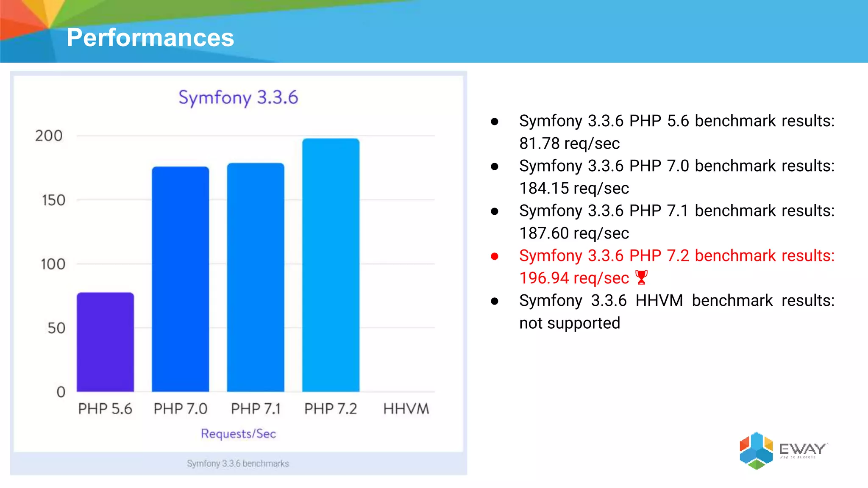Click the 184.15 req/sec text
This screenshot has width=868, height=488.
574,189
